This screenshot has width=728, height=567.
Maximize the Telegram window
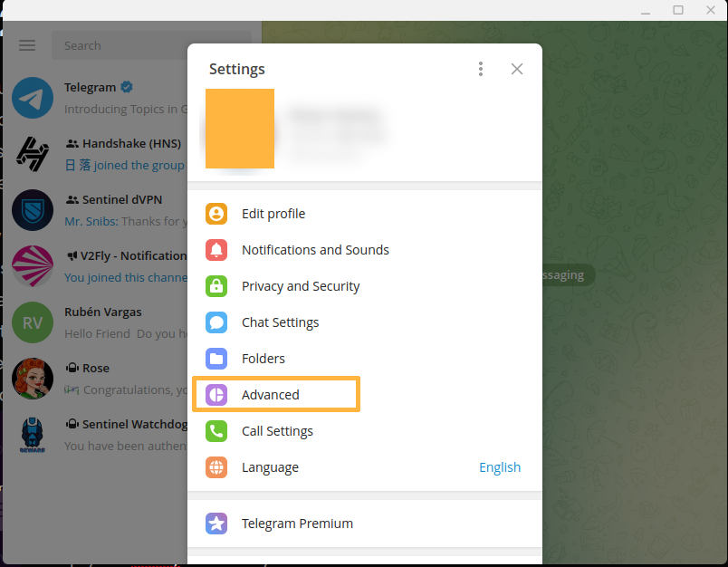[x=678, y=10]
